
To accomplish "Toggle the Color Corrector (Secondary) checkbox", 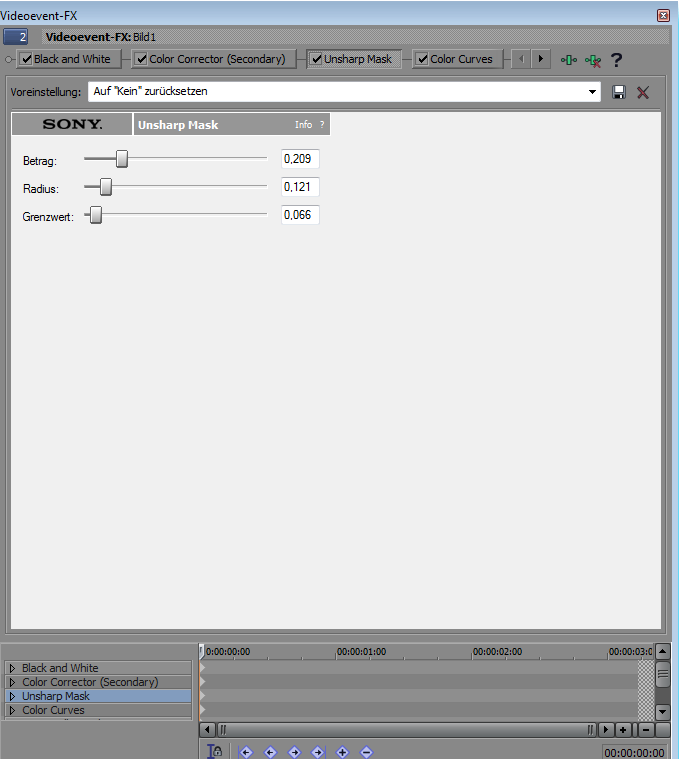I will coord(141,59).
